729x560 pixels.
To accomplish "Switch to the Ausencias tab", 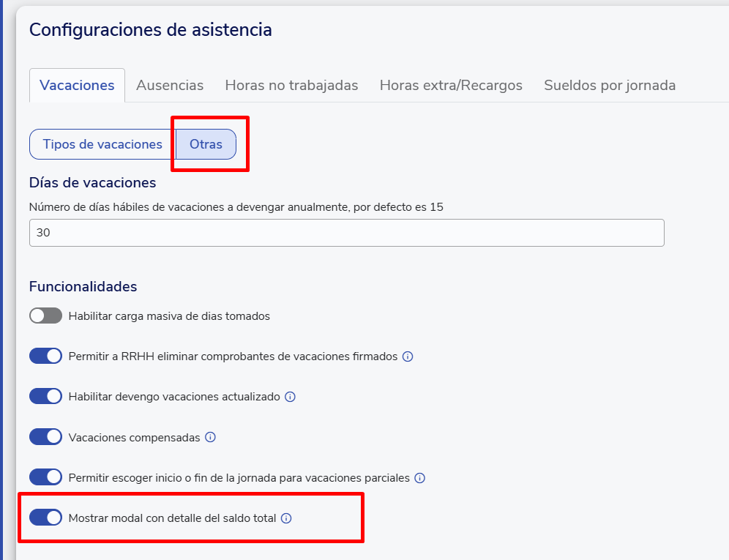I will click(x=170, y=85).
